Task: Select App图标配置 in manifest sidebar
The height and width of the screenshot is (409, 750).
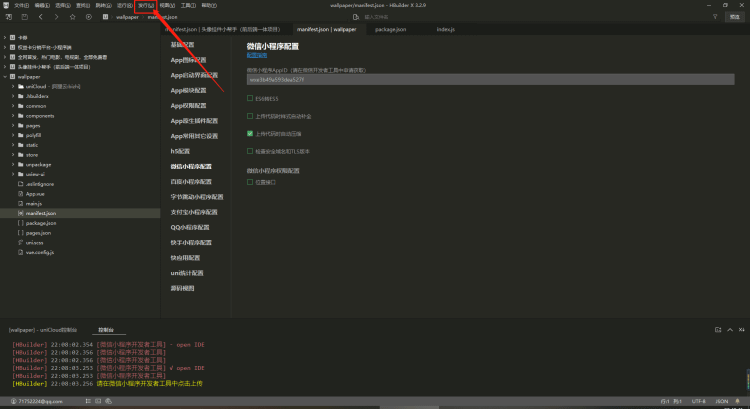Action: point(188,60)
